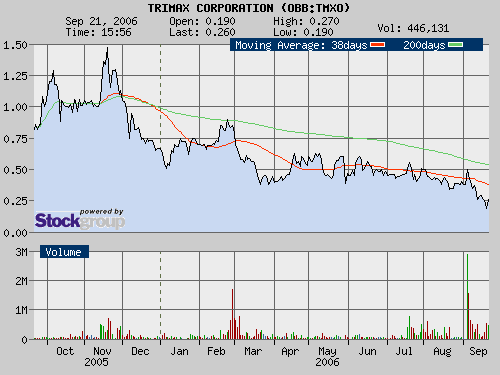Click the Apr month label
Image resolution: width=500 pixels, height=375 pixels.
[x=290, y=351]
